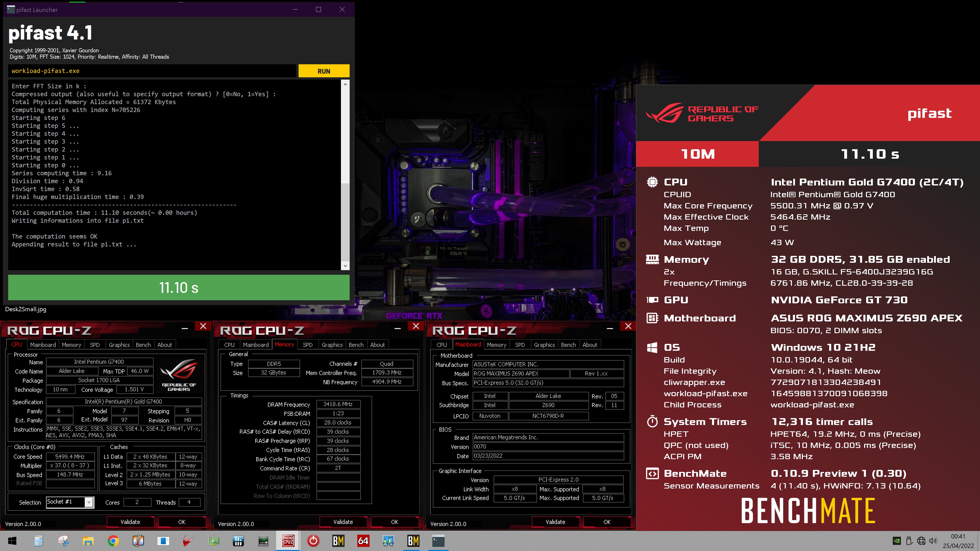Click the LPCIO value NCT6798D-R

(x=548, y=416)
